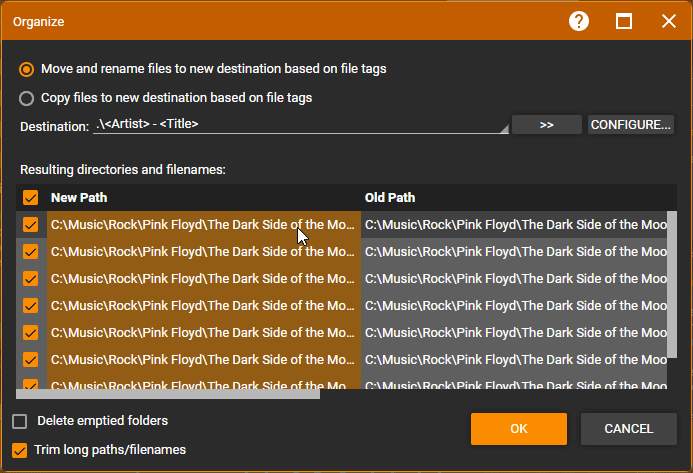Select Copy files to new destination option
693x473 pixels.
pyautogui.click(x=27, y=98)
